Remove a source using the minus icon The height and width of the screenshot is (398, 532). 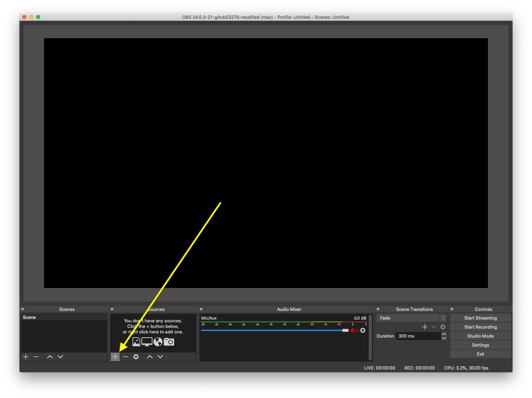click(125, 357)
